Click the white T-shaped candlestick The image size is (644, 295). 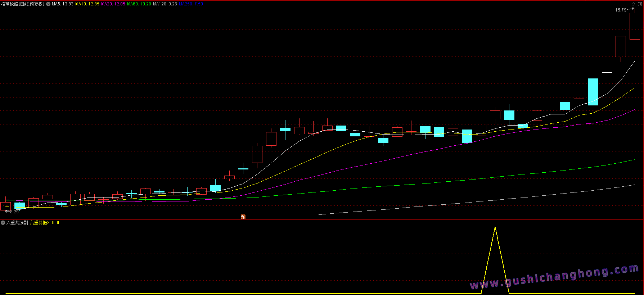pyautogui.click(x=607, y=75)
